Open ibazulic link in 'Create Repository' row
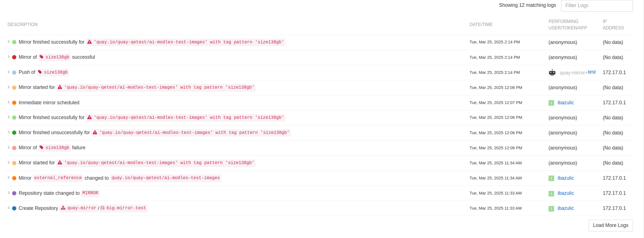Screen dimensions: 644x238 [566, 208]
